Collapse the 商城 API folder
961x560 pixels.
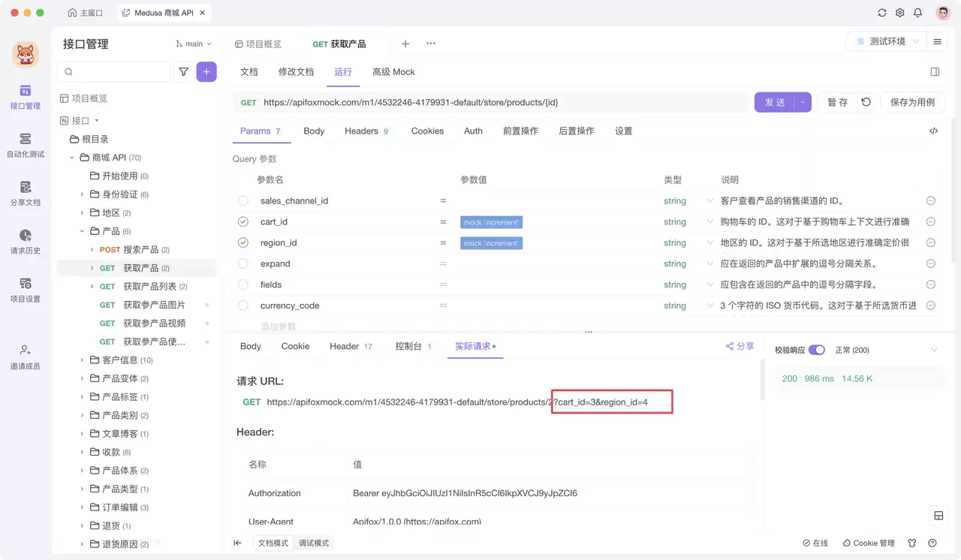pos(73,158)
